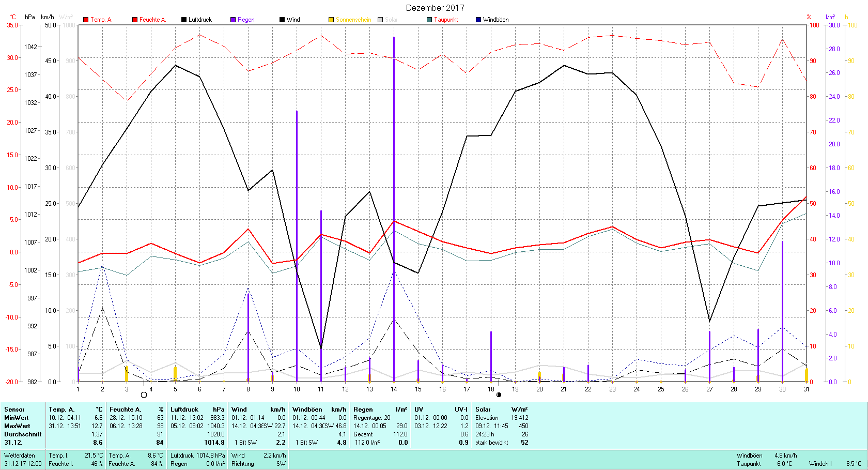Click the "Gesamt:" label in the Regen column
This screenshot has height=470, width=868.
(363, 434)
